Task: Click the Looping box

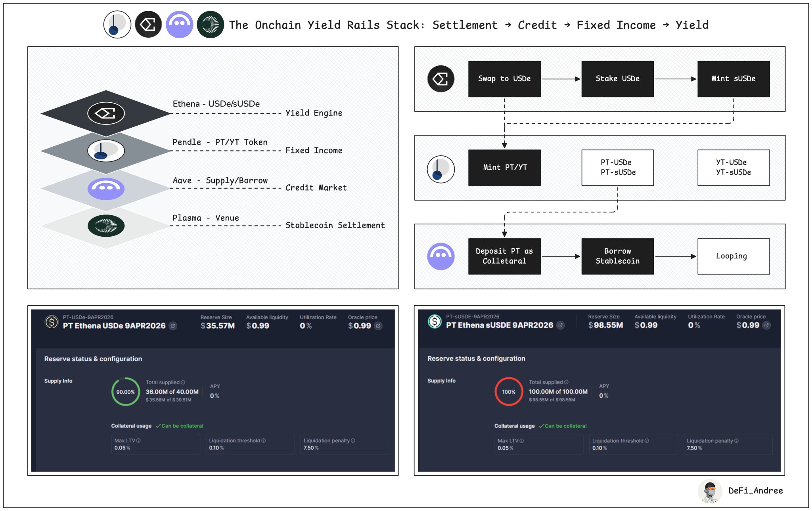Action: point(733,256)
